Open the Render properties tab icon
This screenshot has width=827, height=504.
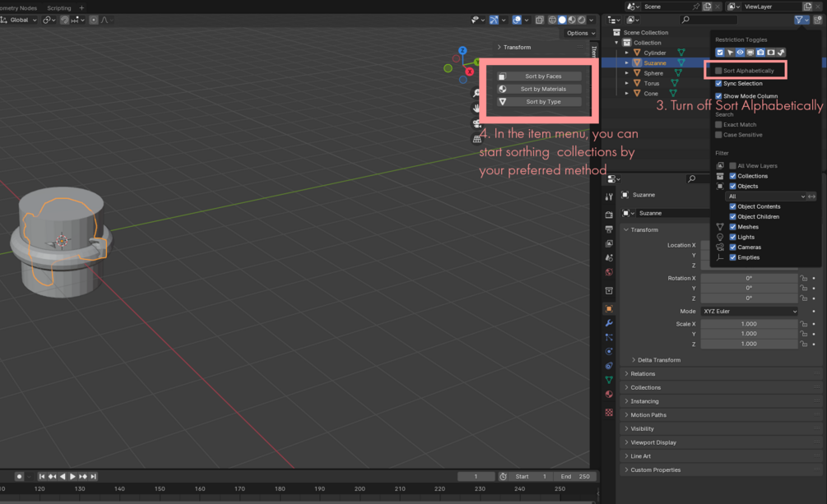609,215
